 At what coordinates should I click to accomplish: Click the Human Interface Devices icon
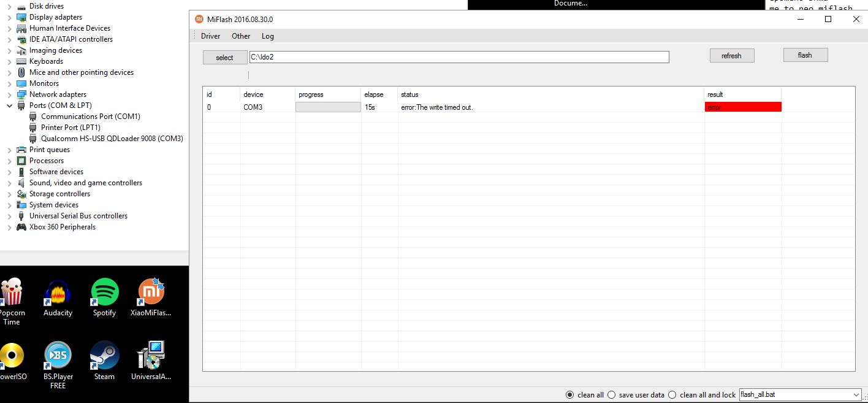[21, 28]
